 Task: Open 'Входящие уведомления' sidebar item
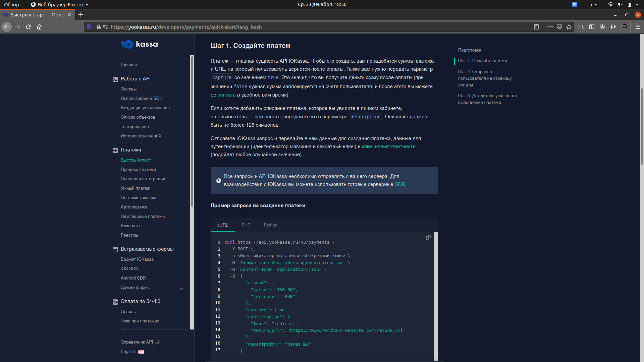(x=145, y=108)
